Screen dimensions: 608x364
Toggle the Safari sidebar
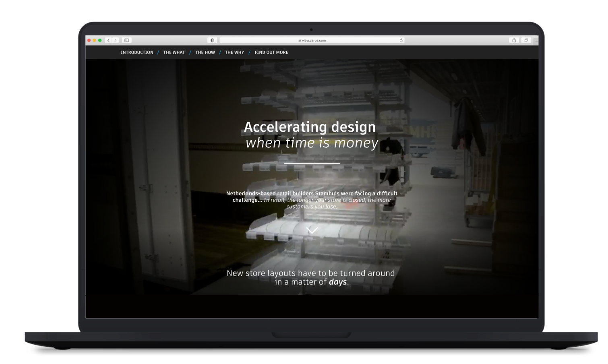(126, 40)
